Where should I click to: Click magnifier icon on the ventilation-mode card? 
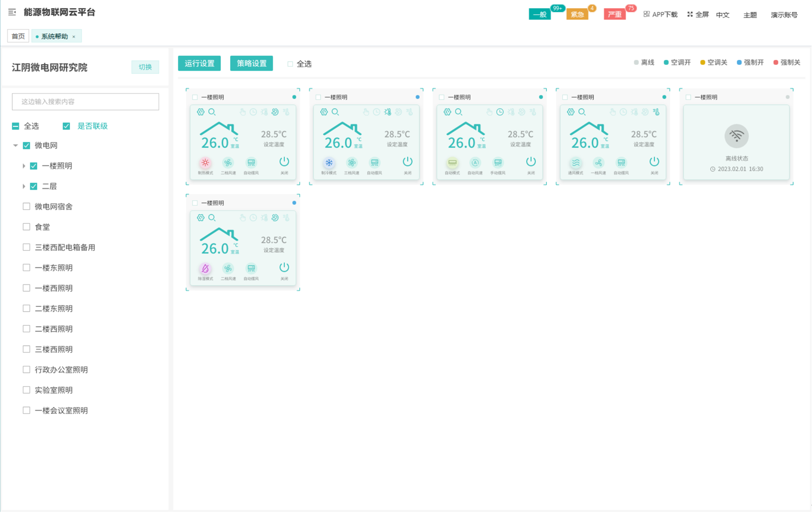pos(582,112)
